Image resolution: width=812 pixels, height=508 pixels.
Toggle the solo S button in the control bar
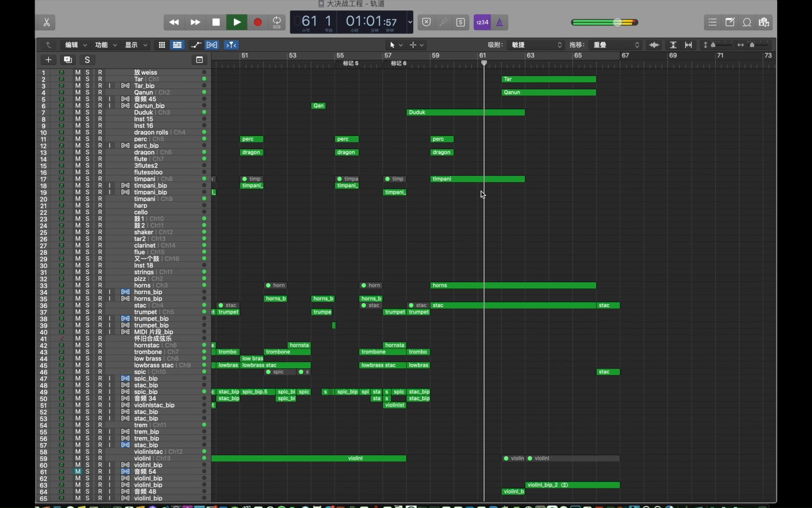click(x=461, y=22)
